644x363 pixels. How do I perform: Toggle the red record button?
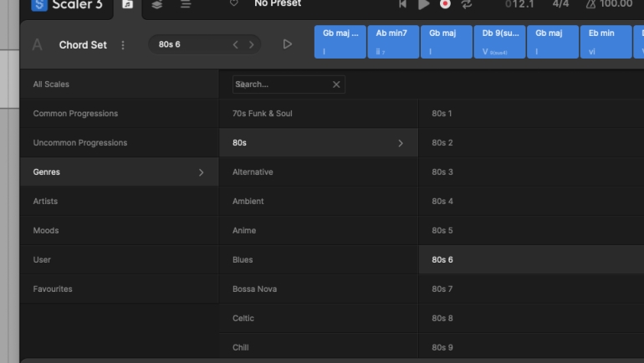pos(445,4)
